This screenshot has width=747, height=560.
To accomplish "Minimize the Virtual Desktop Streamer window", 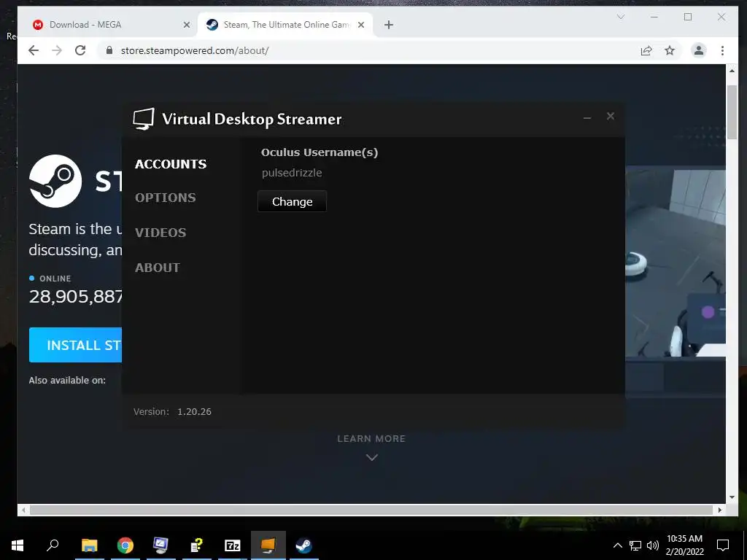I will [x=587, y=117].
